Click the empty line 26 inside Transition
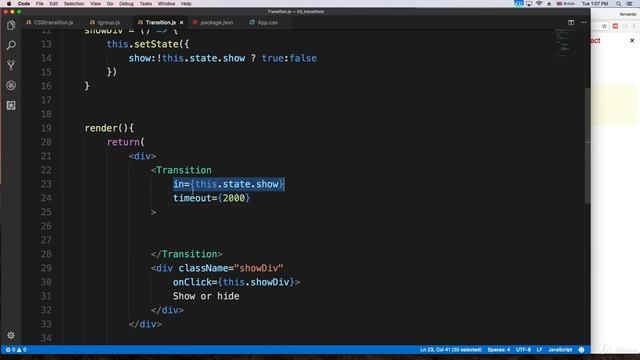 (327, 226)
